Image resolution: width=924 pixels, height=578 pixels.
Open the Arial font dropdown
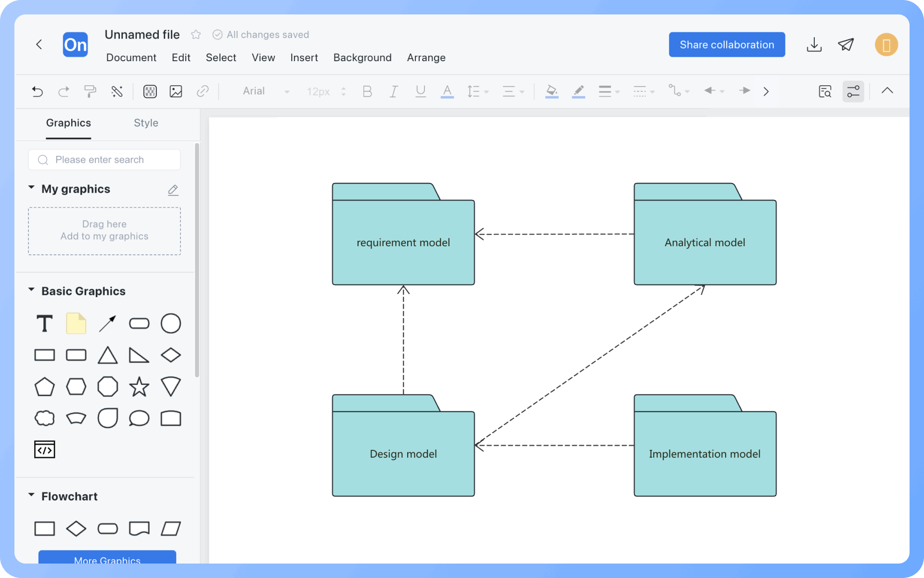pyautogui.click(x=266, y=91)
